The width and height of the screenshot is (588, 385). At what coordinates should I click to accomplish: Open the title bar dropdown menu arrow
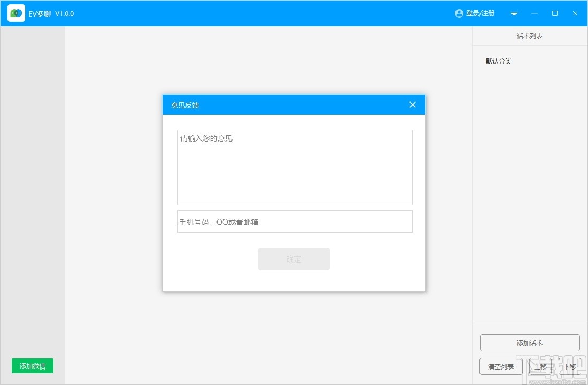514,13
